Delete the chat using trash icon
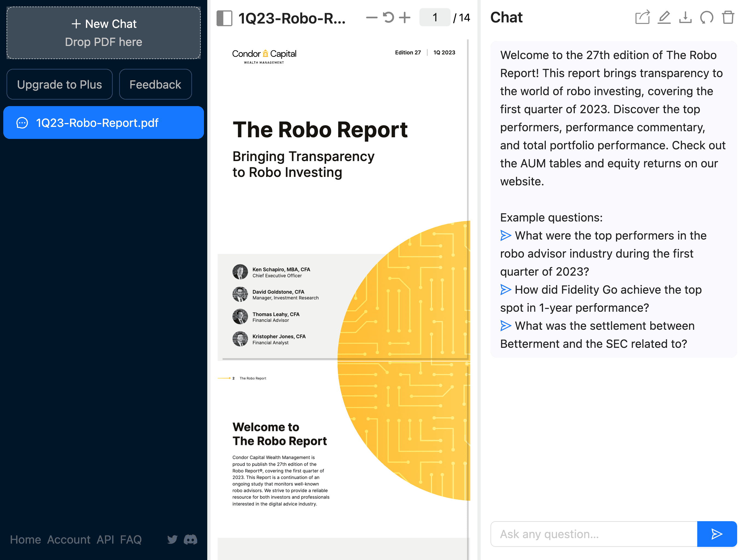 [x=728, y=17]
